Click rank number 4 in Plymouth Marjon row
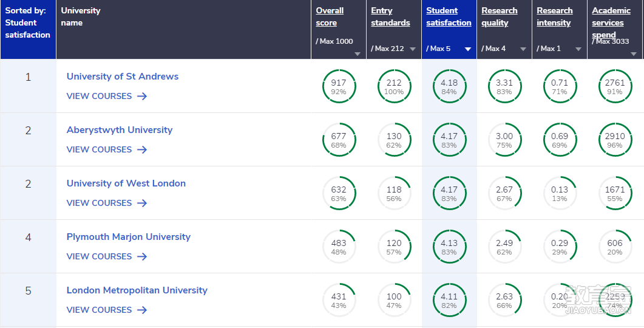Image resolution: width=644 pixels, height=328 pixels. (x=28, y=237)
